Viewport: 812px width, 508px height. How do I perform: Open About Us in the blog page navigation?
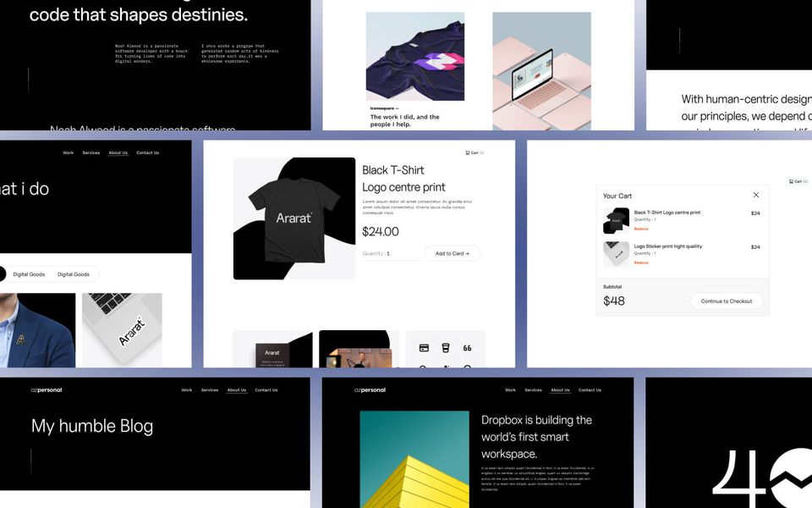(237, 389)
